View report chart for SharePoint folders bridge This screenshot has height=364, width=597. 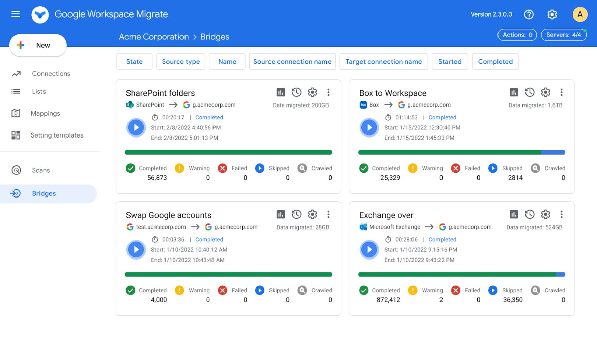[x=281, y=92]
